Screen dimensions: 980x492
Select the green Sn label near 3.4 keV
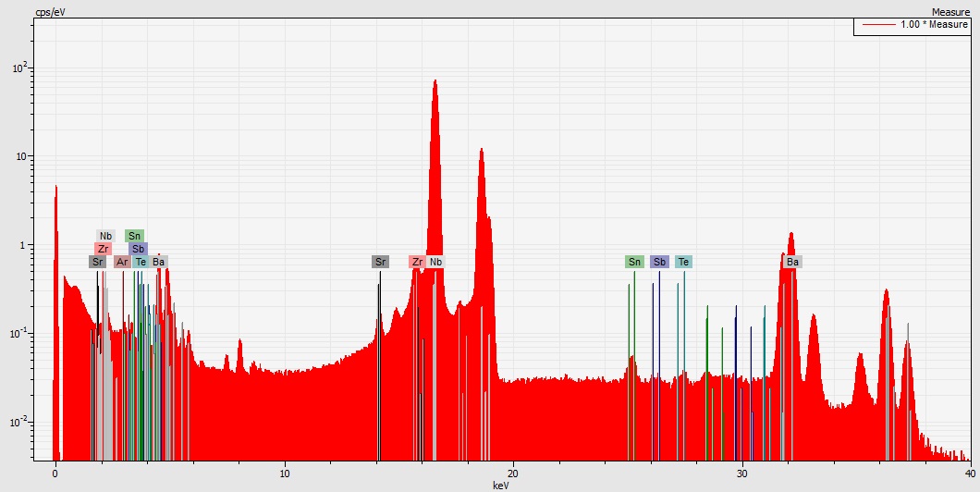tap(134, 236)
